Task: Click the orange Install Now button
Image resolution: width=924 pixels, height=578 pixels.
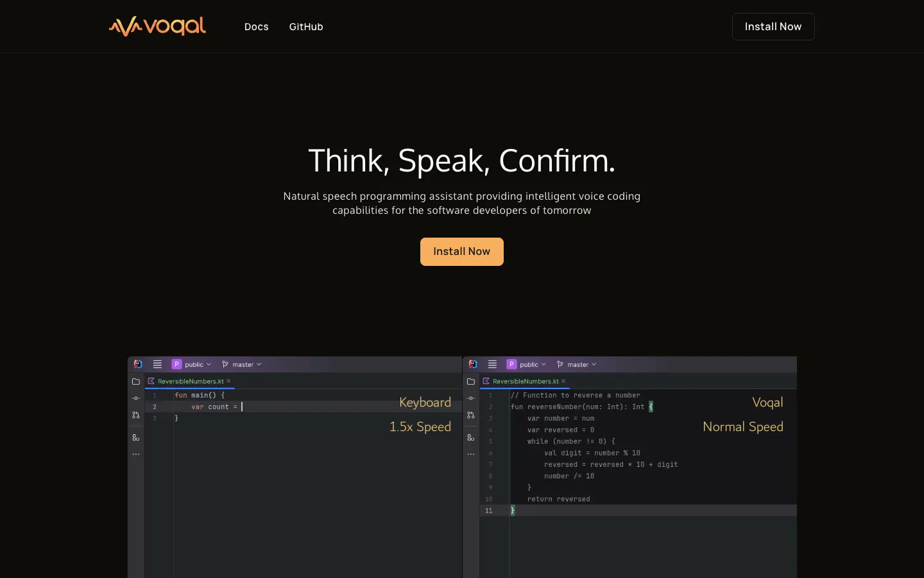Action: pyautogui.click(x=462, y=252)
